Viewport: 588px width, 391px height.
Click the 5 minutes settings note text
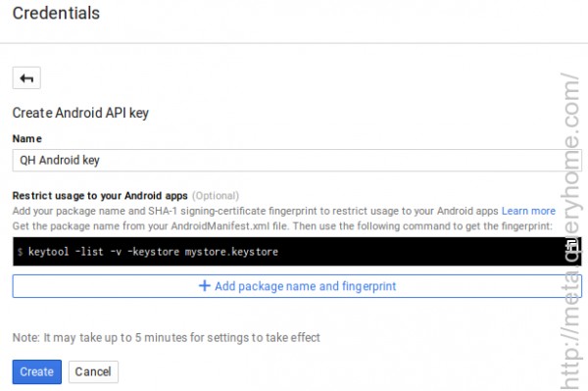tap(167, 337)
